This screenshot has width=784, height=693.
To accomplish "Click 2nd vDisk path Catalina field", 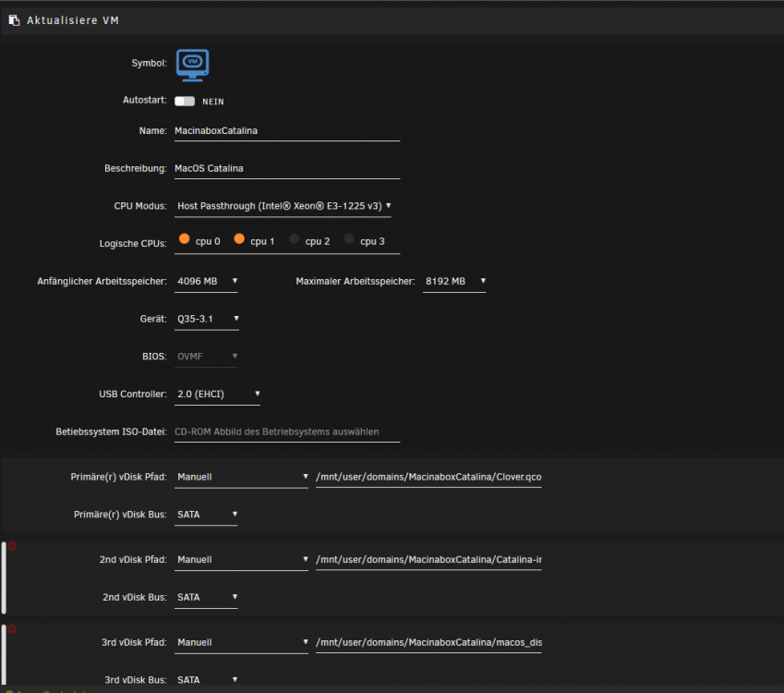I will (428, 559).
